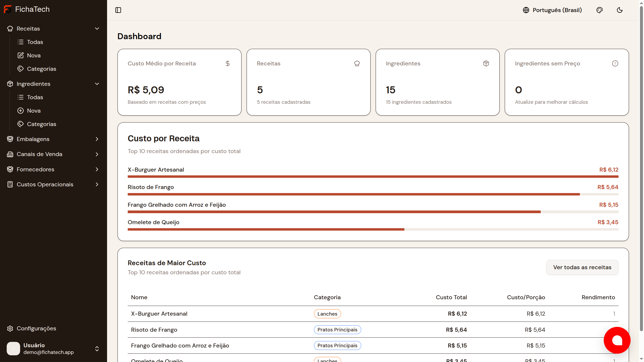Click the R$ 5,09 average cost value

(x=146, y=90)
